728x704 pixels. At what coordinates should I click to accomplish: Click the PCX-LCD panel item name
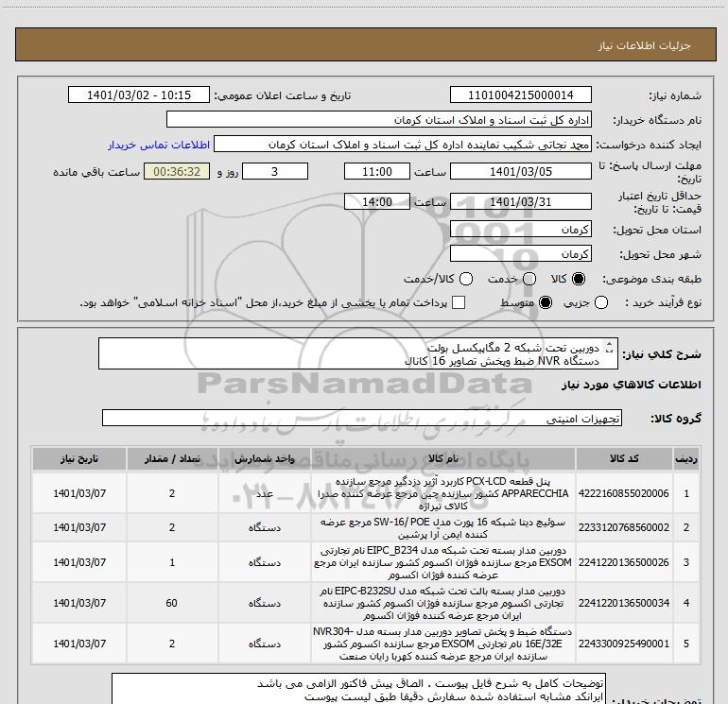(x=442, y=493)
